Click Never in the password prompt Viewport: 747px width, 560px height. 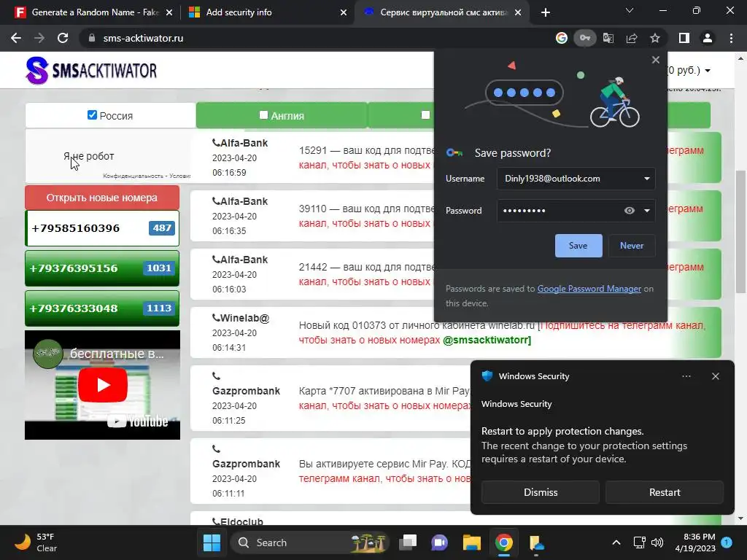tap(632, 246)
